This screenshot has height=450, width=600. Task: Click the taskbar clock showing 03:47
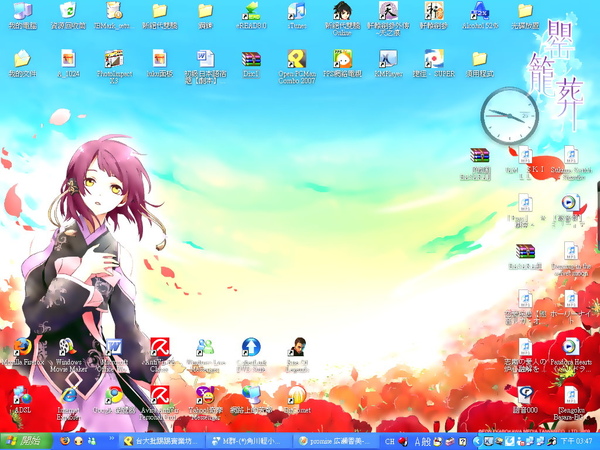click(579, 441)
